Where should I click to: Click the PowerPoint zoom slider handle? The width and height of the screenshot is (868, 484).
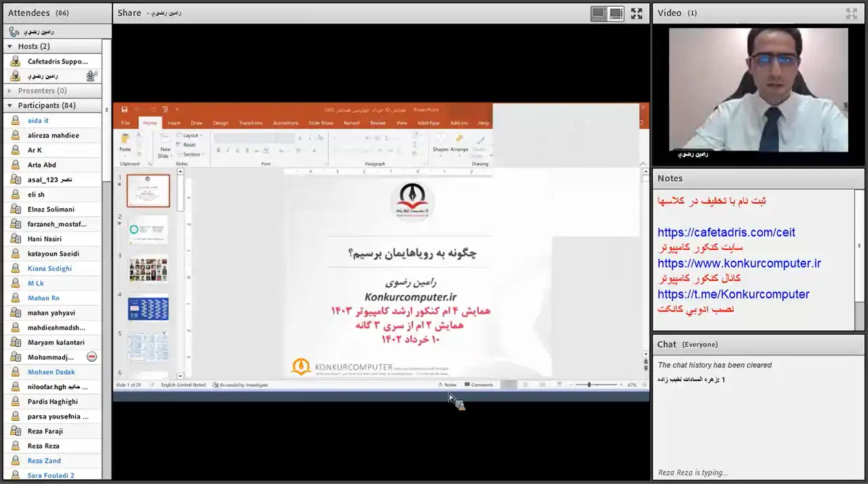pyautogui.click(x=589, y=385)
